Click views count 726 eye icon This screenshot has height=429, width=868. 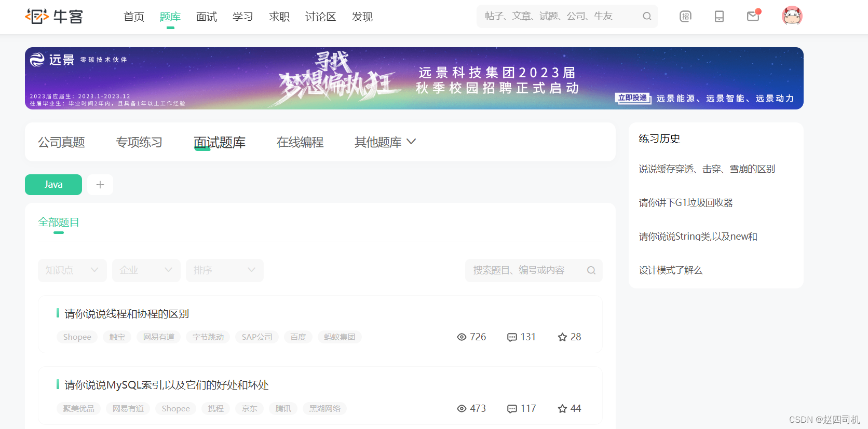coord(462,337)
